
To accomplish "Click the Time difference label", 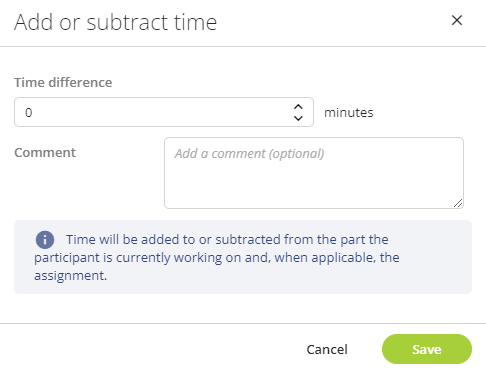I will [x=63, y=82].
